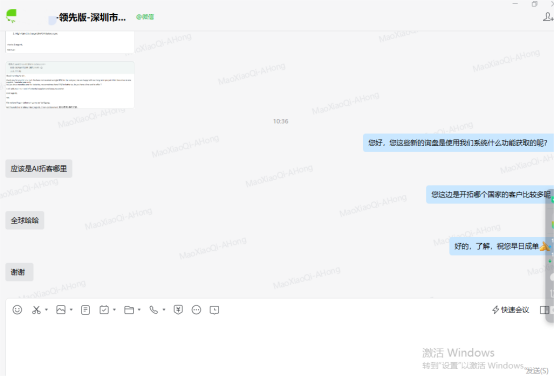The width and height of the screenshot is (554, 377).
Task: Click the green chat avatar icon
Action: coord(11,16)
